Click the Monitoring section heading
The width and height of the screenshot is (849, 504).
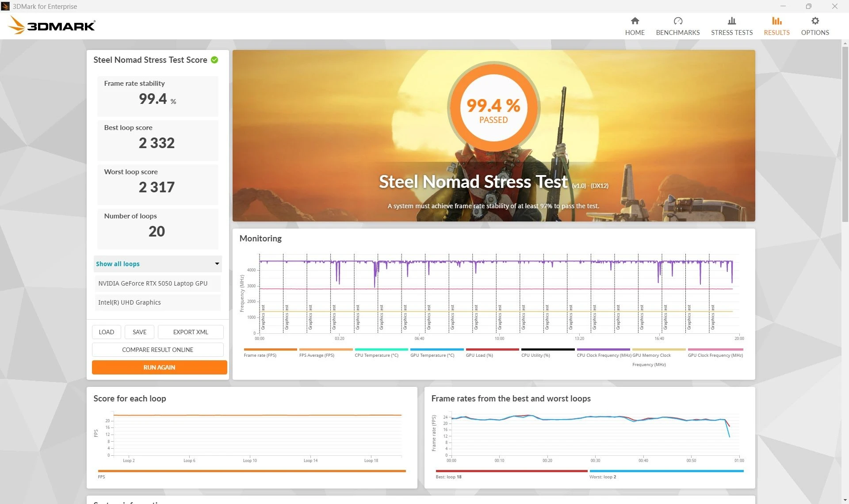point(260,238)
